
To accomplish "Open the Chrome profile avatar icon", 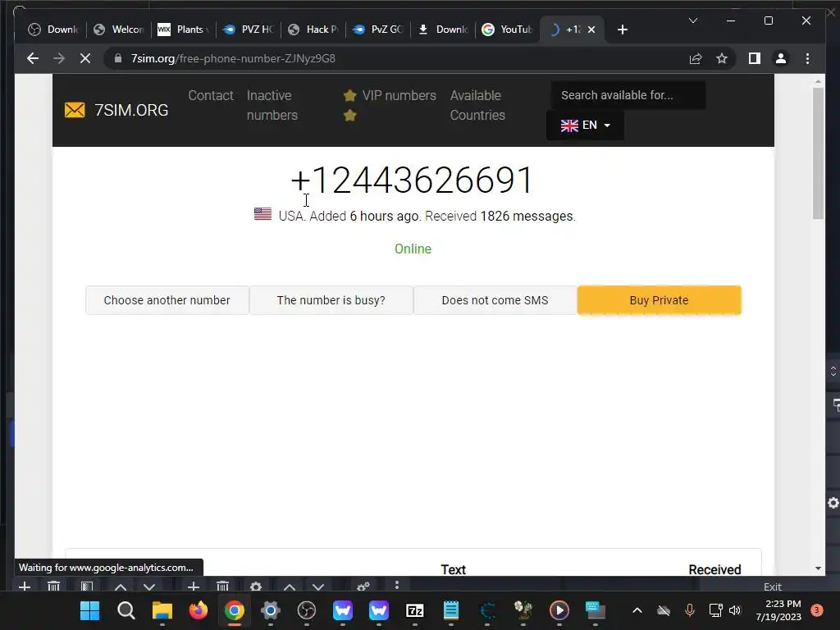I will pos(781,58).
